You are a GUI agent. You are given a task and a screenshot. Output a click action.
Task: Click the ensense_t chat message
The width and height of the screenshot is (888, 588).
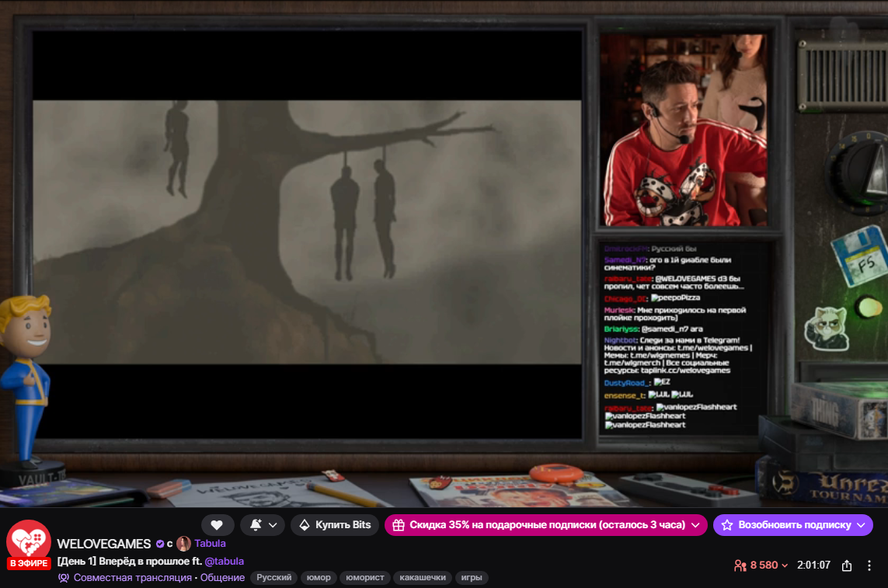point(649,395)
